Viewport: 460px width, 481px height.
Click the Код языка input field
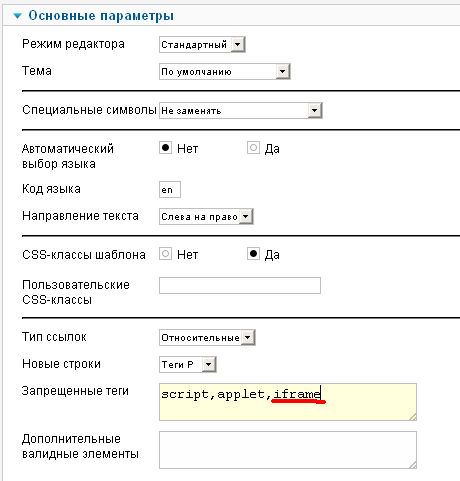point(170,190)
